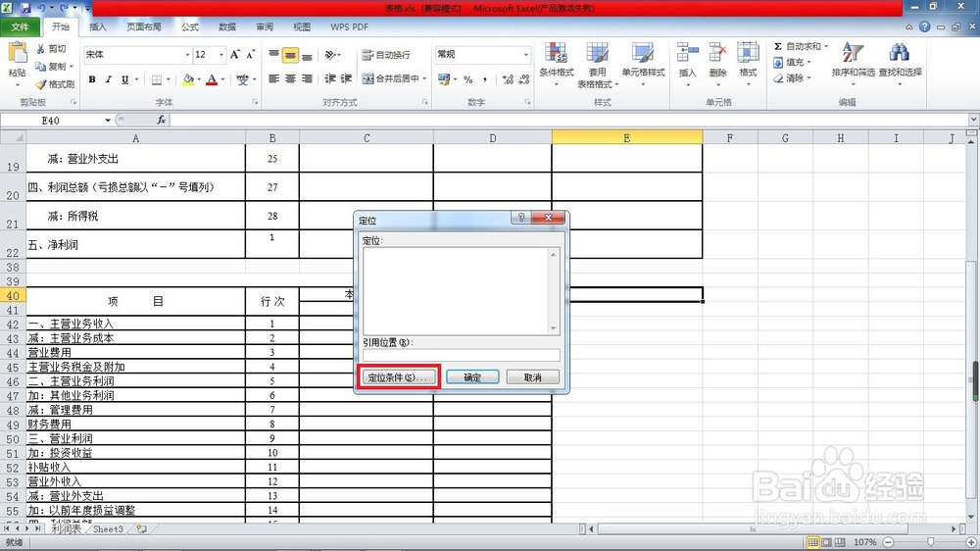Click the Save icon in quick access toolbar
This screenshot has height=551, width=980.
point(25,8)
